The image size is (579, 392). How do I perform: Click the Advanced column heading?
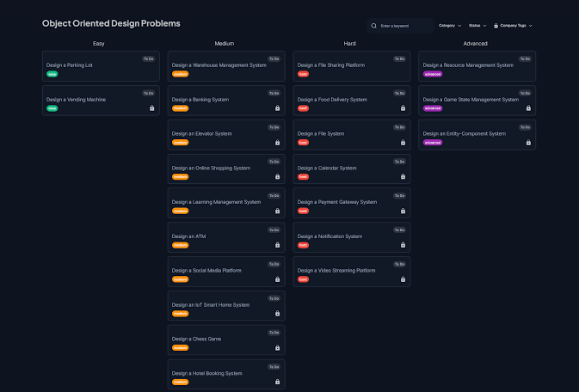point(475,44)
